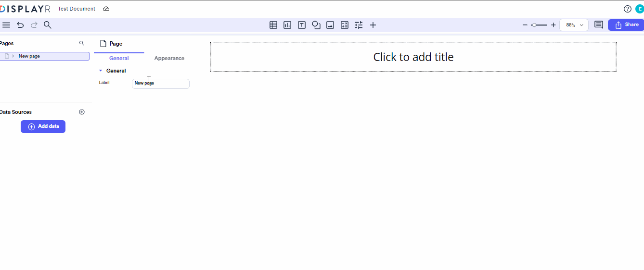Click the Label input field

pos(161,84)
